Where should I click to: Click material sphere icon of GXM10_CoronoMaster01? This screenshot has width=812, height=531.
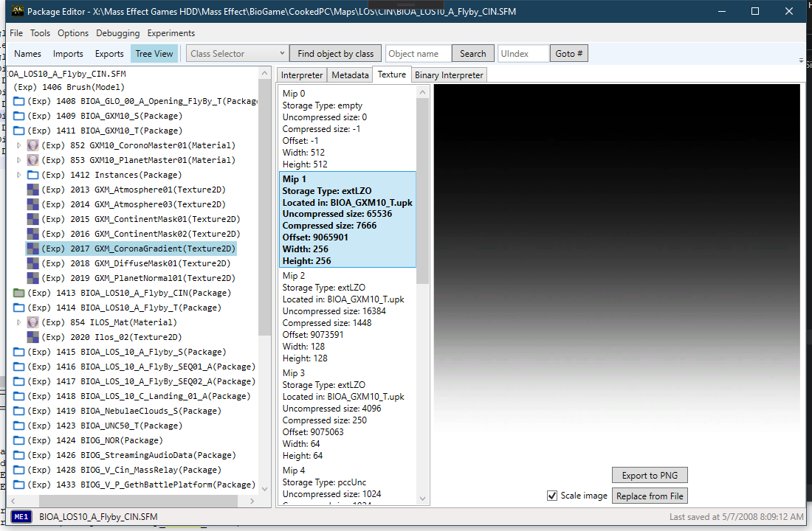click(32, 145)
